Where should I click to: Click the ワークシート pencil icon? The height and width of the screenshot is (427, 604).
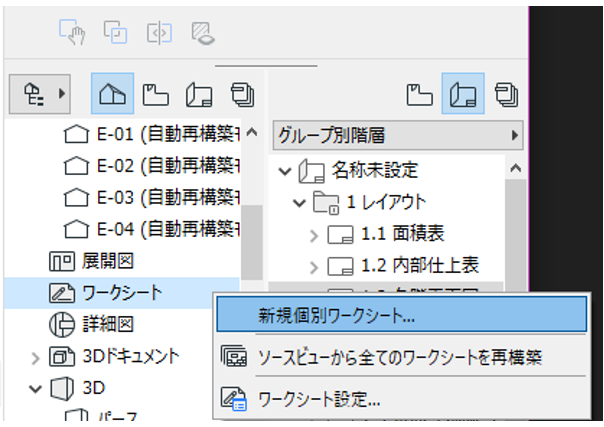coord(62,293)
